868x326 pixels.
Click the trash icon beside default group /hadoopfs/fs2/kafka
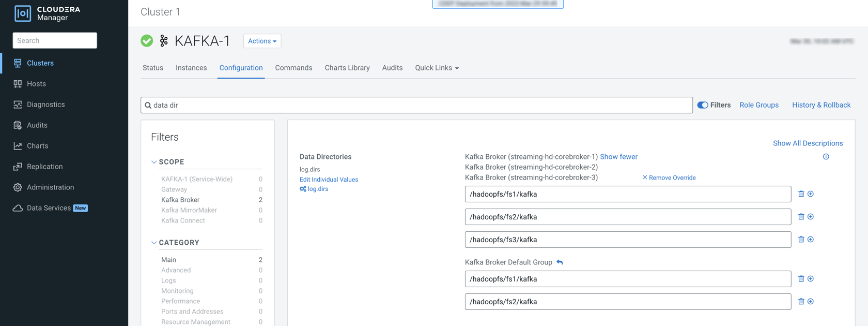coord(801,302)
